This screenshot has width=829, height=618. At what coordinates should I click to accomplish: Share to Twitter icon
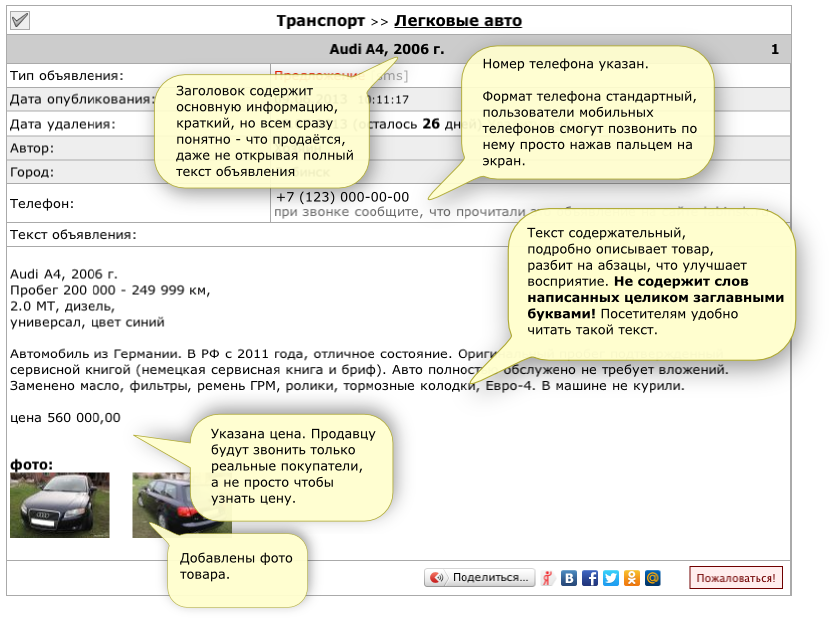(611, 578)
